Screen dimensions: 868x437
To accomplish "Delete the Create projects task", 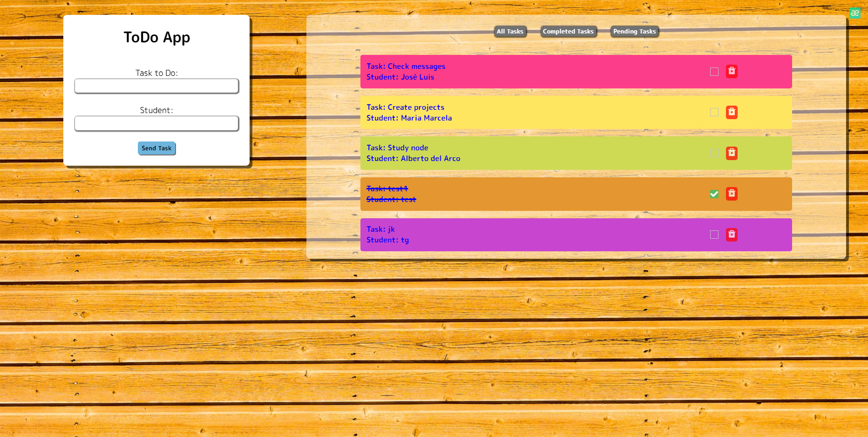I will 732,112.
